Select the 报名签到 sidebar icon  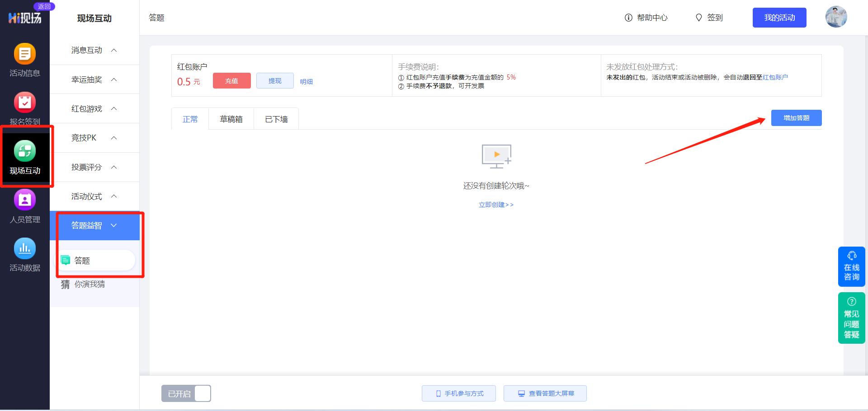coord(25,108)
